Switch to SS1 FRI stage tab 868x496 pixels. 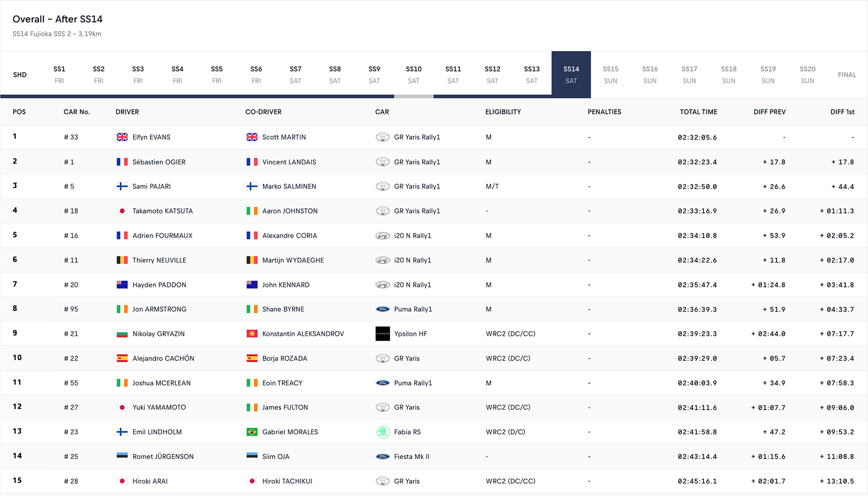(59, 75)
